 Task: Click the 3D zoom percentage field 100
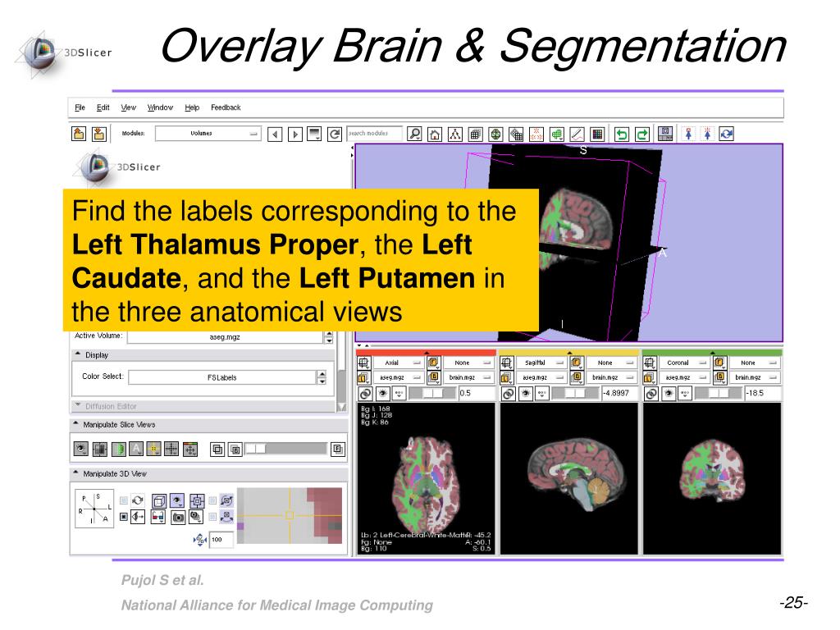point(221,540)
